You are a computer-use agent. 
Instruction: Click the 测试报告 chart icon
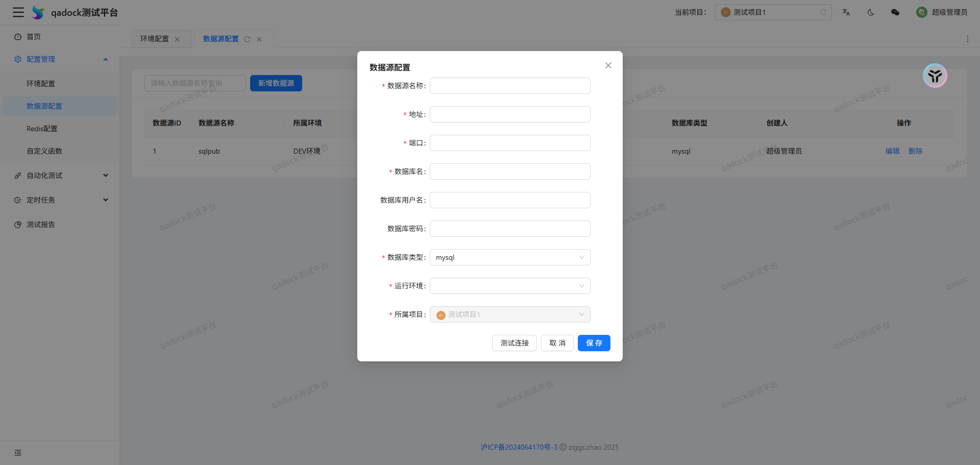click(18, 225)
